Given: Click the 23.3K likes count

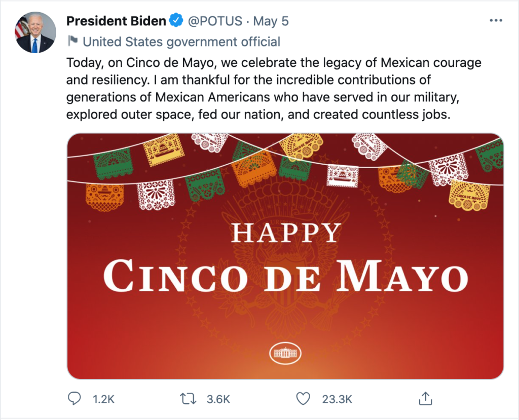Looking at the screenshot, I should (x=337, y=399).
